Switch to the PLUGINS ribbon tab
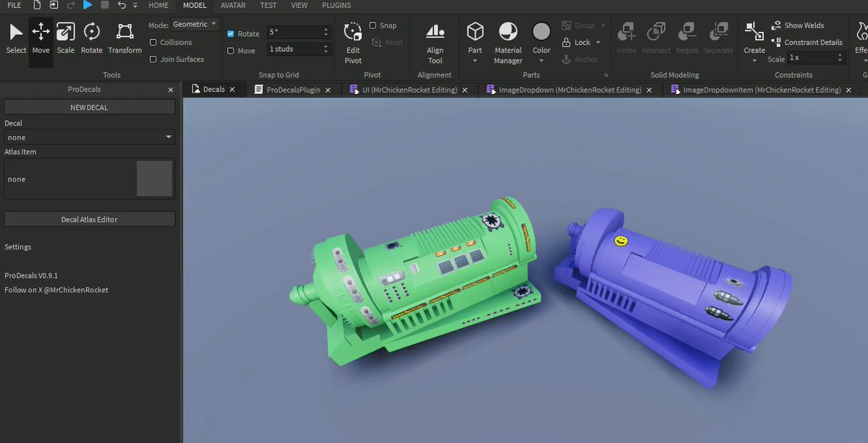Image resolution: width=868 pixels, height=443 pixels. point(336,5)
